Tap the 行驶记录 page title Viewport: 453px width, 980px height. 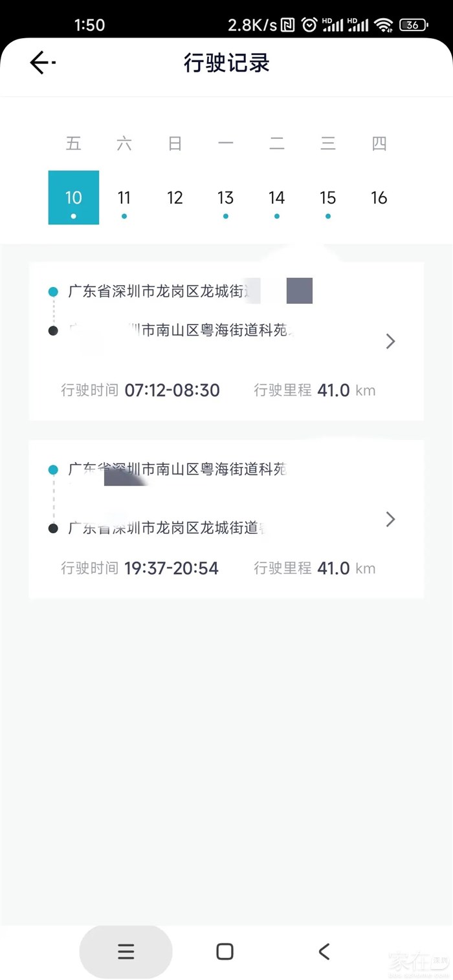tap(226, 63)
